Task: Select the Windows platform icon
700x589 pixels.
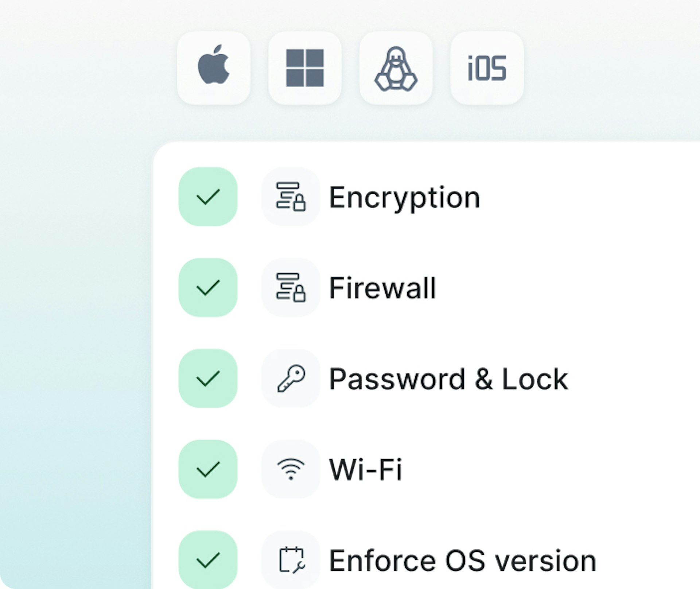Action: point(305,68)
